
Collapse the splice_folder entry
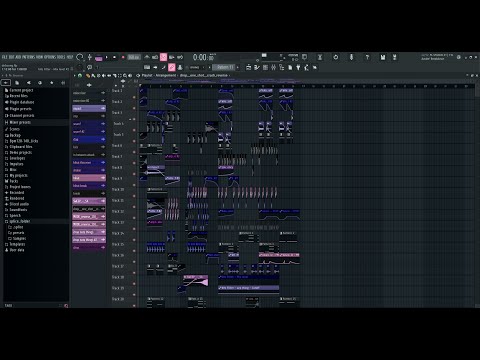(x=20, y=221)
